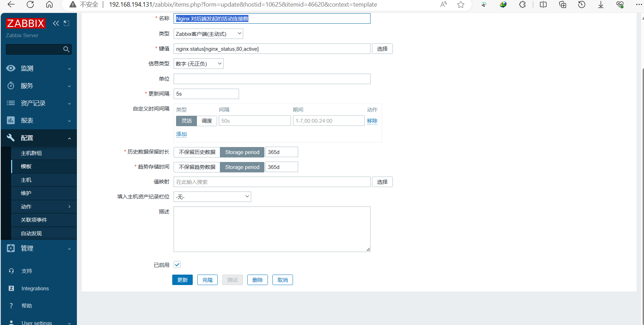Select 调度 scheduling interval type
Viewport: 644px width, 325px height.
pyautogui.click(x=207, y=121)
